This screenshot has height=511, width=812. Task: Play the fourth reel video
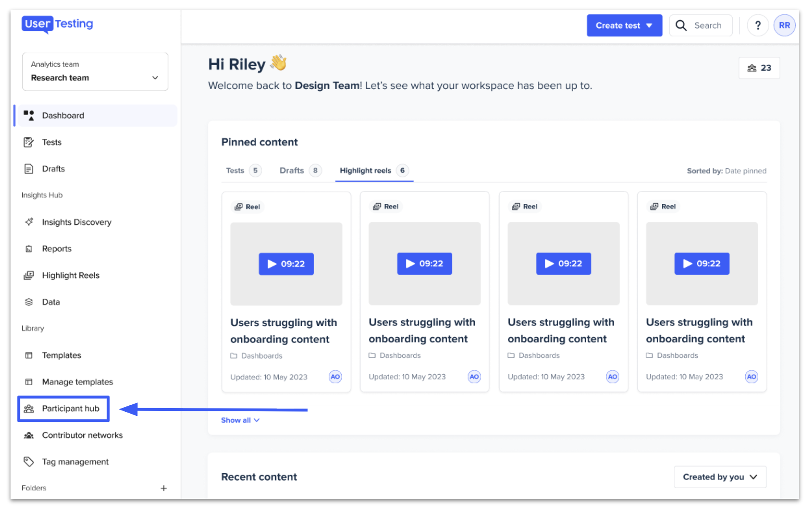pos(702,264)
